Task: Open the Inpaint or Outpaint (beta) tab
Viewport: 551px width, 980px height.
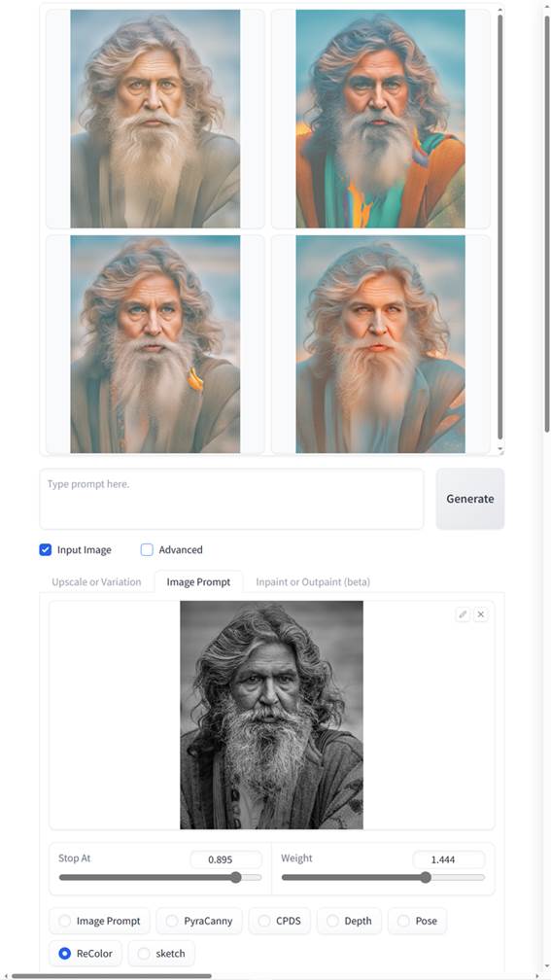Action: 313,581
